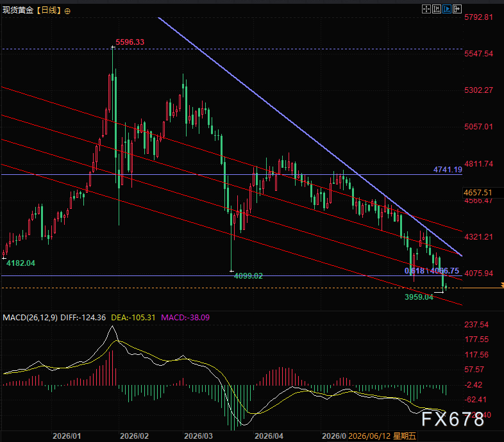Click the magenta MACD:-38.09 label
Viewport: 504px width, 442px height.
coord(185,318)
